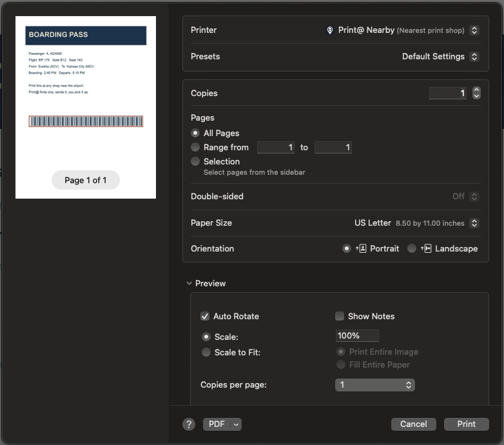Select Portrait orientation radio button
504x445 pixels.
point(347,248)
